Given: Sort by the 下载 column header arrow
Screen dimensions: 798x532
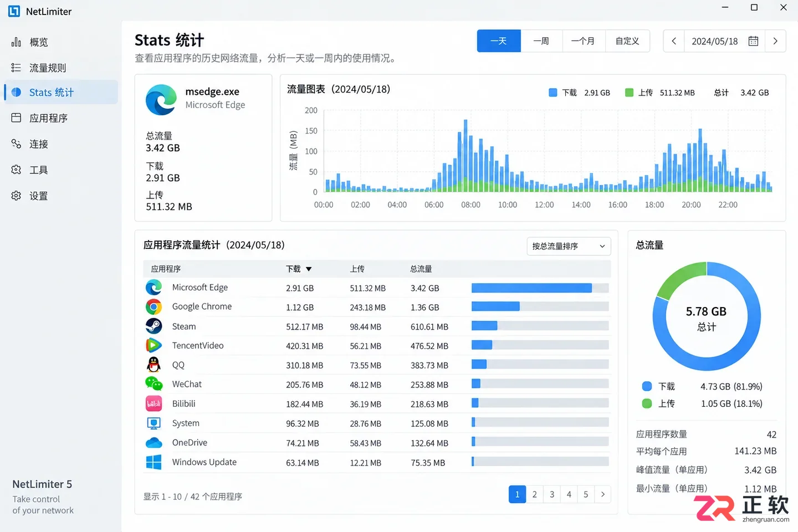Looking at the screenshot, I should point(309,269).
